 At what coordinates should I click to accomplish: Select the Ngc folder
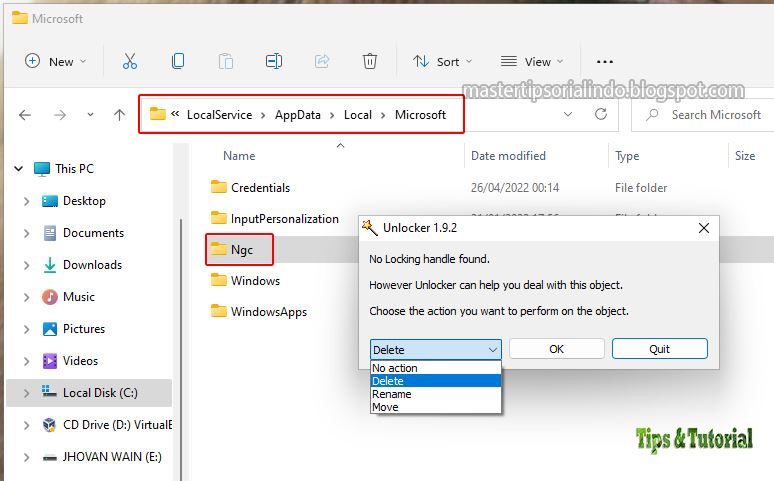click(x=232, y=249)
